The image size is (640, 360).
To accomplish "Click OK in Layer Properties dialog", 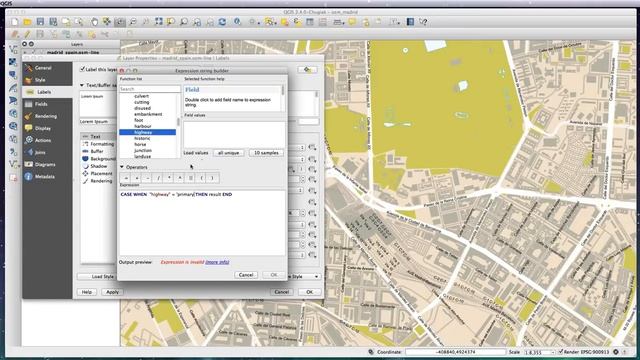I will pyautogui.click(x=309, y=292).
